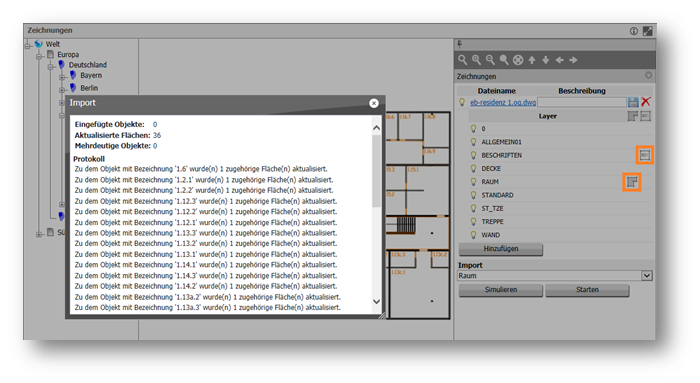Click the log line for object '1.6'

[x=201, y=169]
